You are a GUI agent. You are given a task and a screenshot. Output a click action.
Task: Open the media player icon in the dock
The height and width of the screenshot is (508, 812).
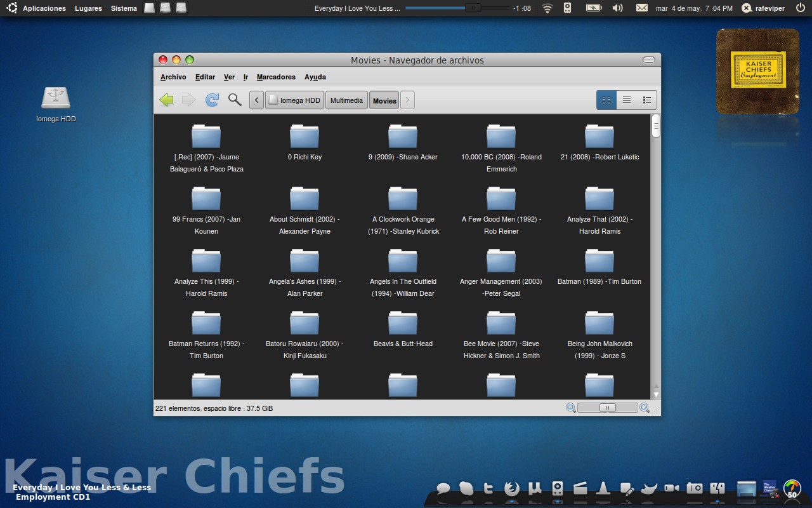[556, 489]
